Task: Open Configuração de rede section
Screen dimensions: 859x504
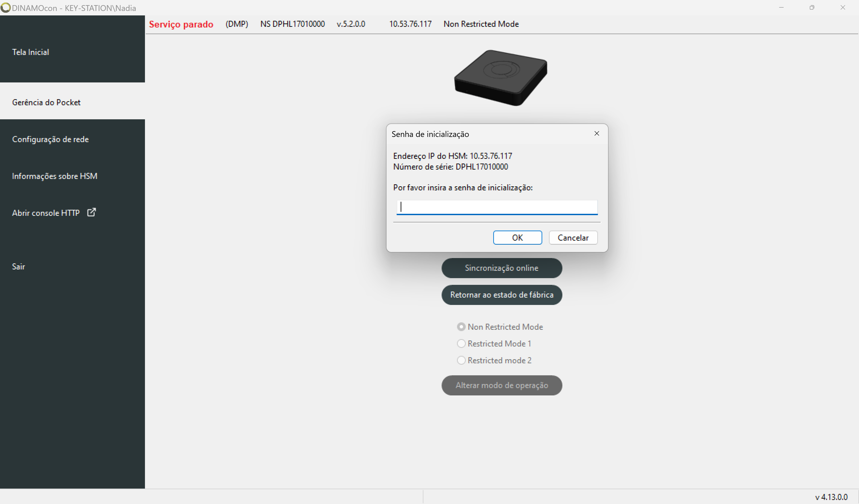Action: [51, 139]
